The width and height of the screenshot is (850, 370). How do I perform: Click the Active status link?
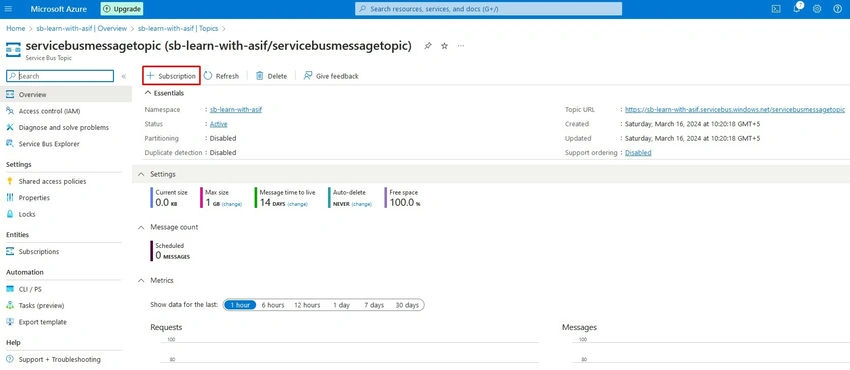[218, 124]
